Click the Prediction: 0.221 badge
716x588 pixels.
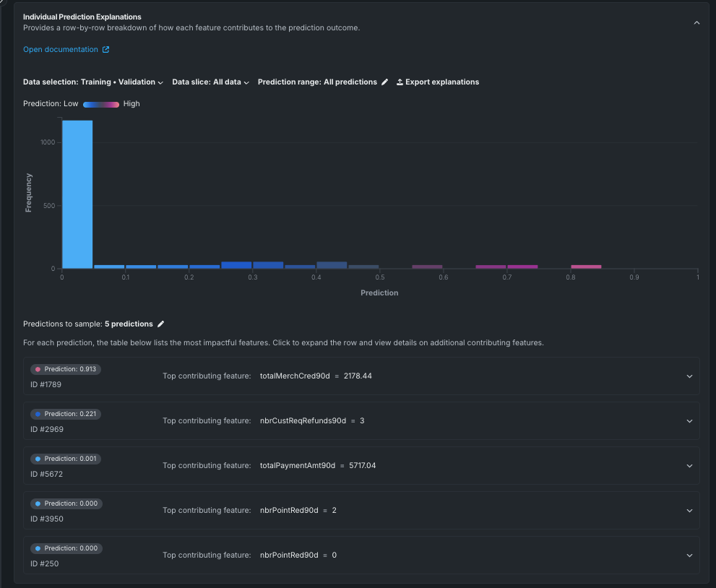click(x=66, y=414)
